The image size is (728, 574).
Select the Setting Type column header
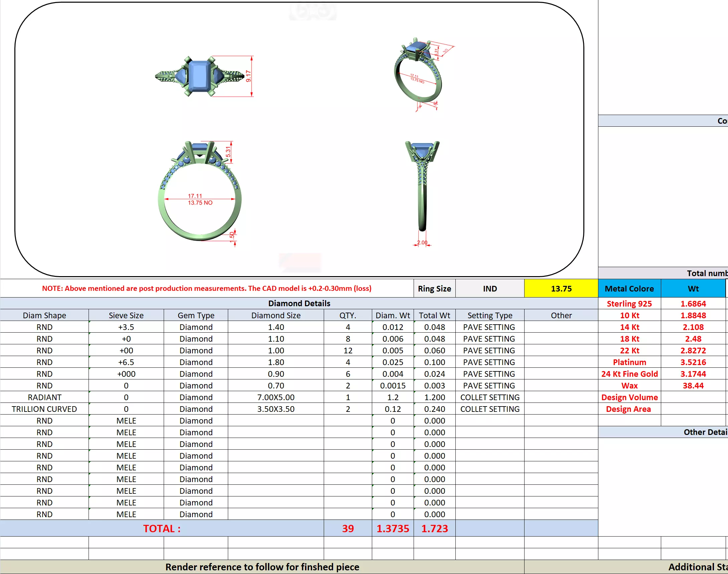click(x=489, y=315)
